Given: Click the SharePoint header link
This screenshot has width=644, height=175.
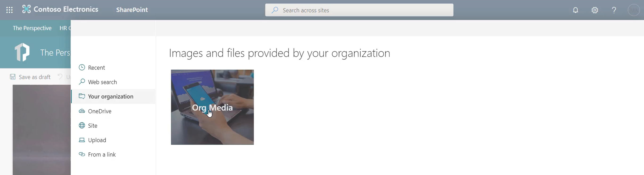Looking at the screenshot, I should 132,10.
